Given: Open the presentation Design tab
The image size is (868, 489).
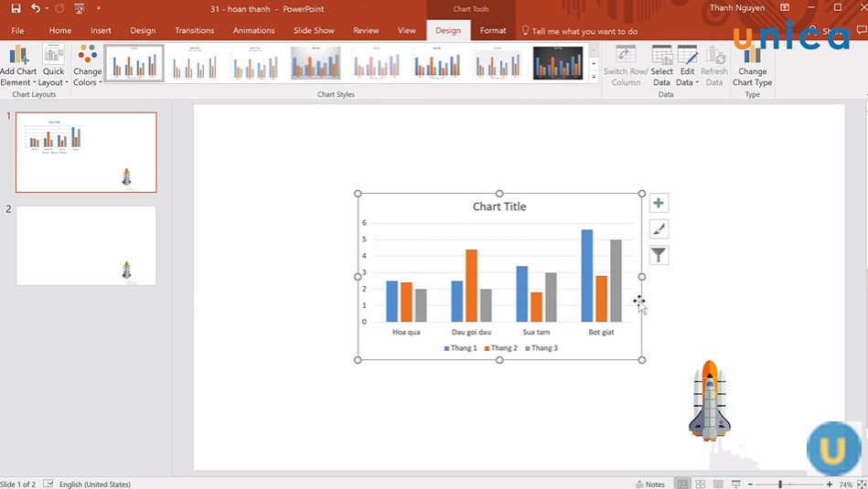Looking at the screenshot, I should coord(143,31).
